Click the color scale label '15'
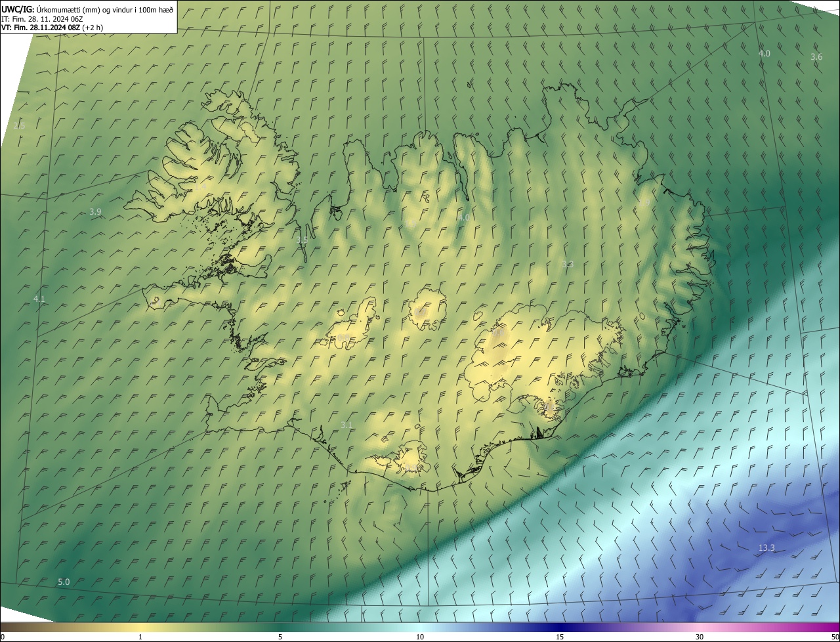Image resolution: width=840 pixels, height=642 pixels. coord(560,637)
